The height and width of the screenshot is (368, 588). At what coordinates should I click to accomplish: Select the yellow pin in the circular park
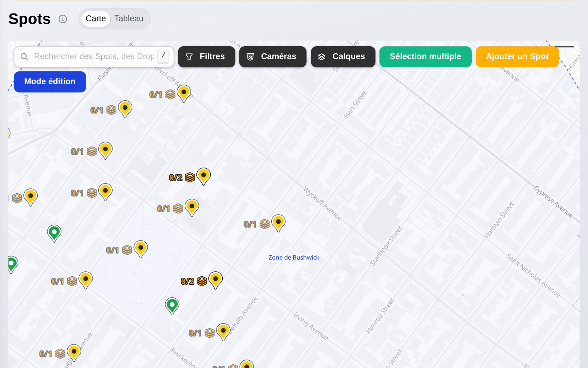pos(141,249)
